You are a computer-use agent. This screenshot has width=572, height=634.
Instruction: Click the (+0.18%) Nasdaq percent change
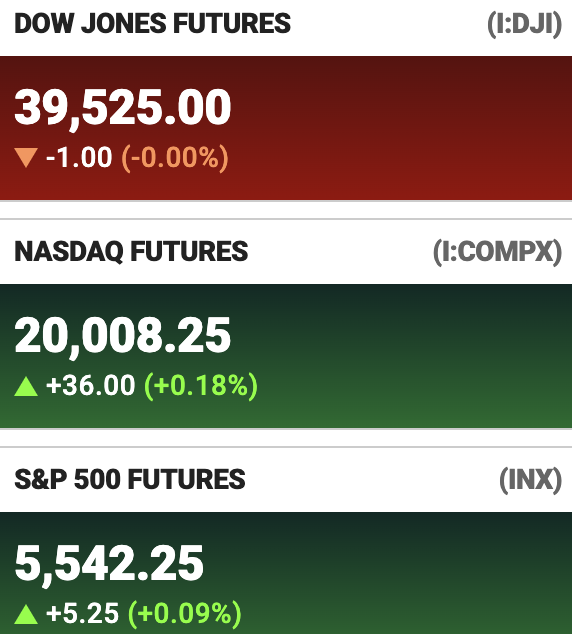point(201,386)
